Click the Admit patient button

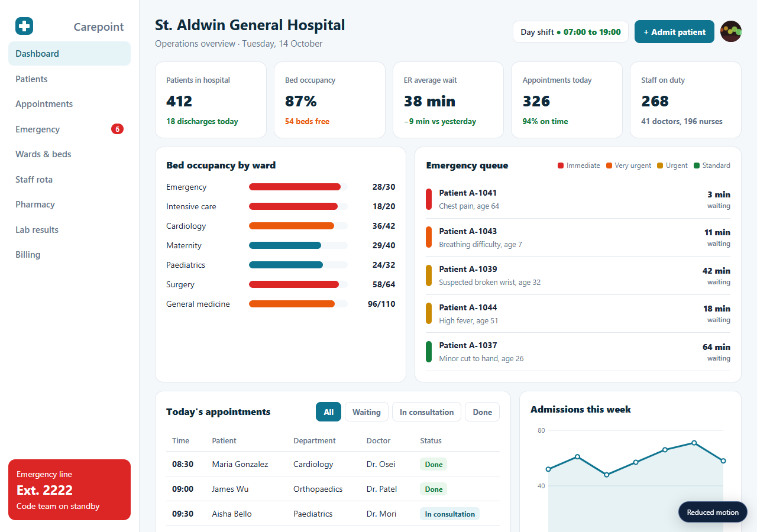674,32
